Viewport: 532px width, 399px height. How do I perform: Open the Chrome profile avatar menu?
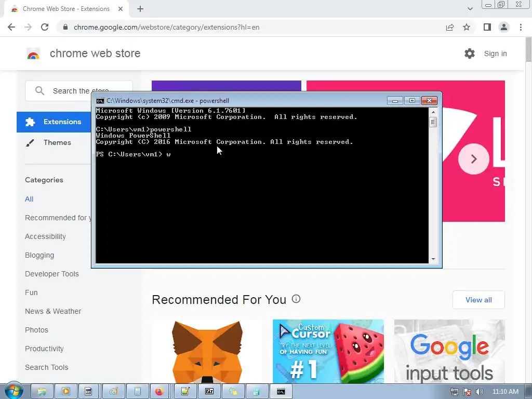coord(504,27)
